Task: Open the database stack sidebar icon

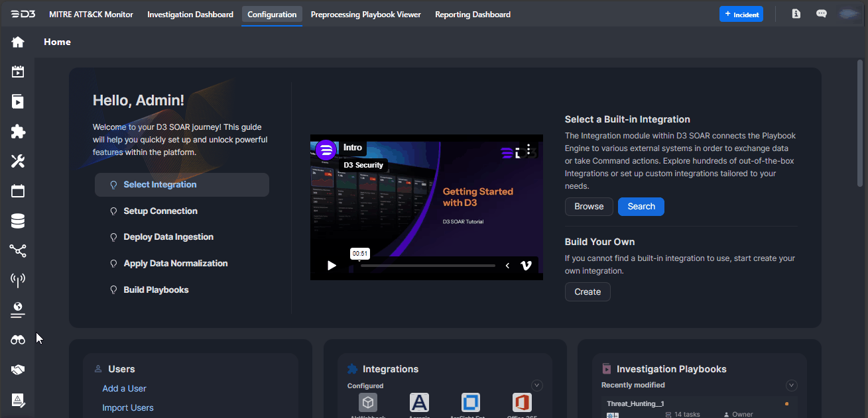Action: (x=18, y=221)
